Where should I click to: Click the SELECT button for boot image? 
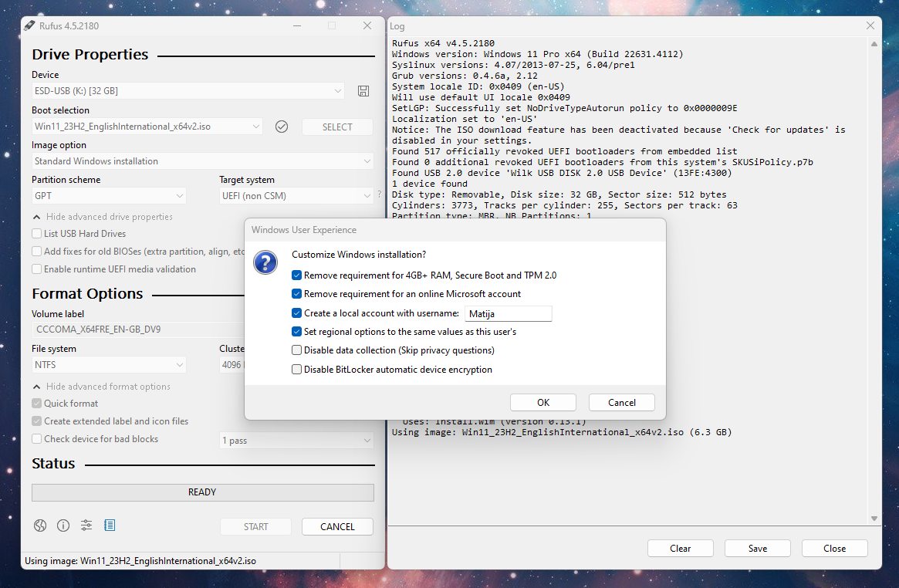coord(337,127)
